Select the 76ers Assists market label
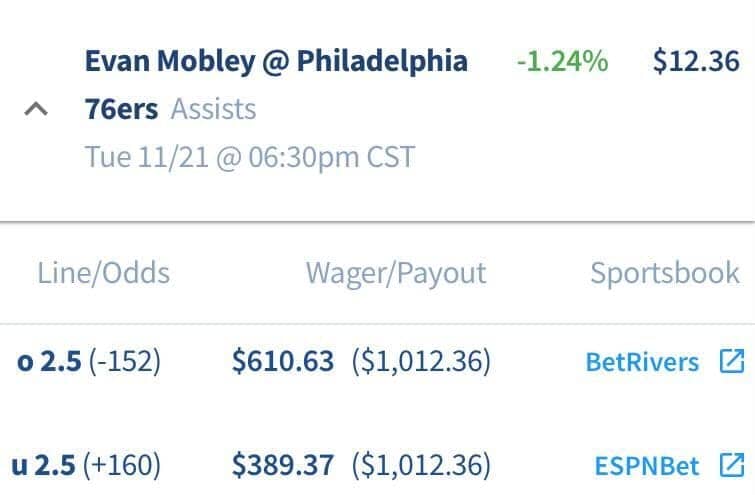 coord(170,109)
